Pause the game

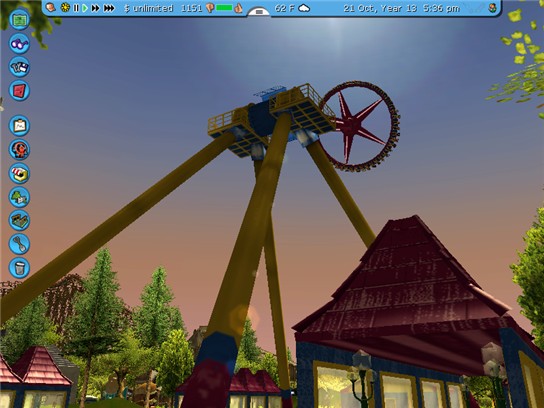tap(76, 8)
